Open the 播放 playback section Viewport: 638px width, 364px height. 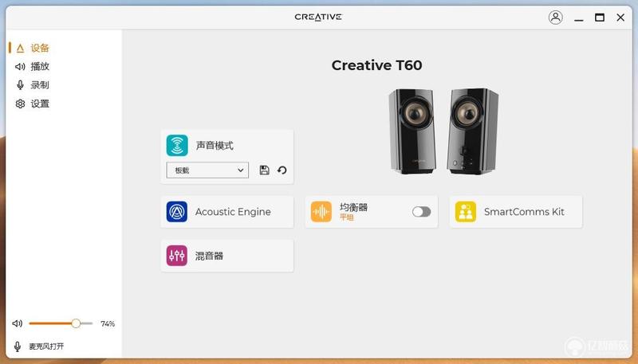[32, 66]
